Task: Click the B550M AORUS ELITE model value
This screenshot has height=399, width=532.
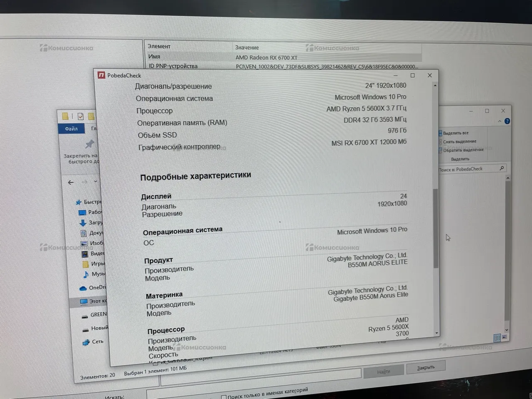Action: (377, 264)
